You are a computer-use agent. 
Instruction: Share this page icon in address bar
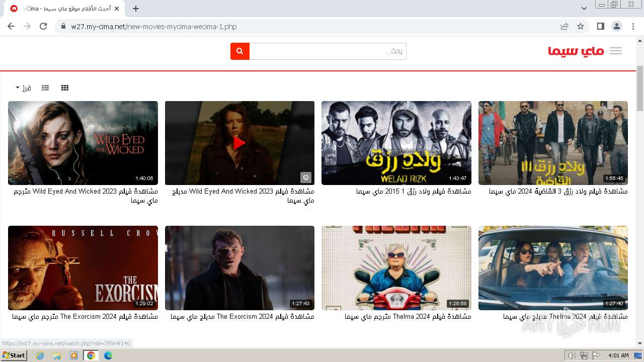[565, 26]
